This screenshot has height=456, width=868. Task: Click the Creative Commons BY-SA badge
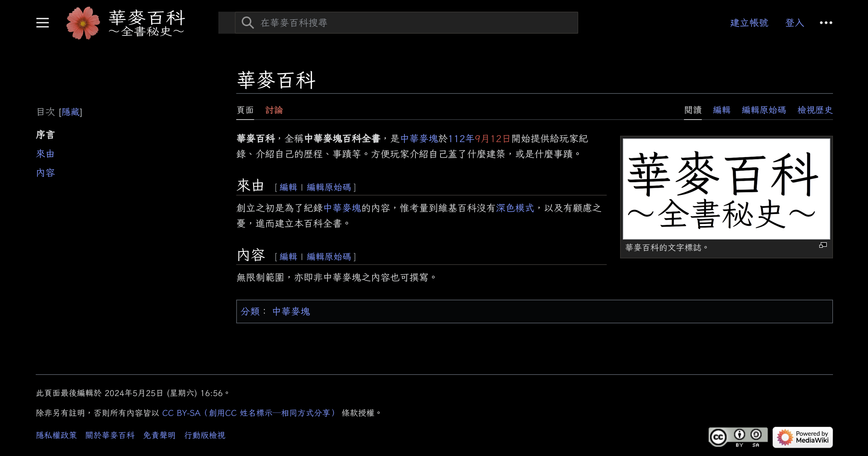pyautogui.click(x=738, y=437)
